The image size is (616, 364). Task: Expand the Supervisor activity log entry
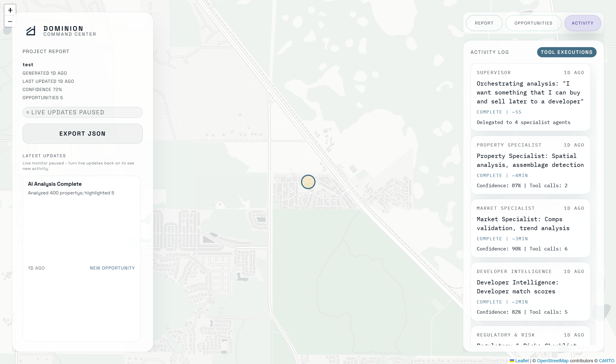click(x=530, y=97)
